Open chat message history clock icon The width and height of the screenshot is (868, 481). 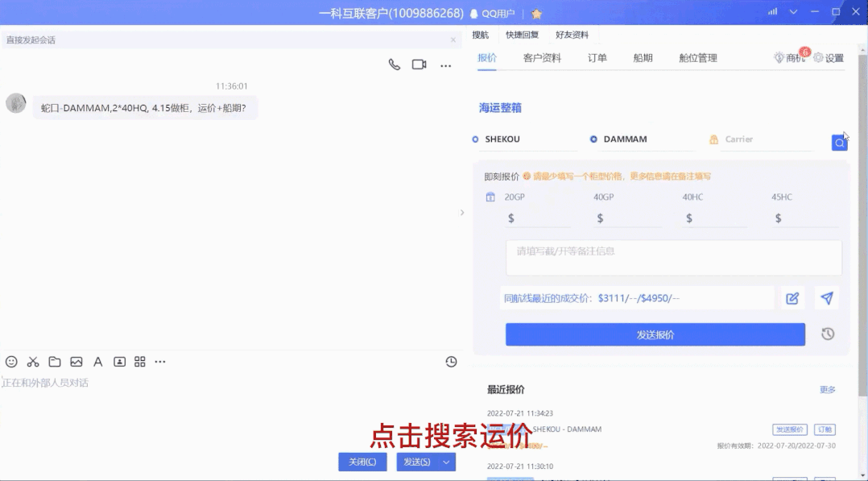(451, 362)
